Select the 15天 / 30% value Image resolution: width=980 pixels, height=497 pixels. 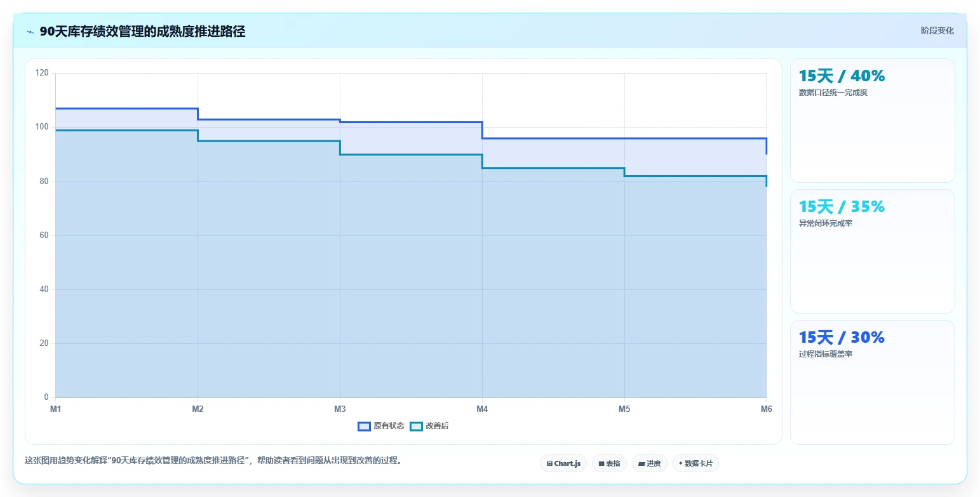point(842,338)
